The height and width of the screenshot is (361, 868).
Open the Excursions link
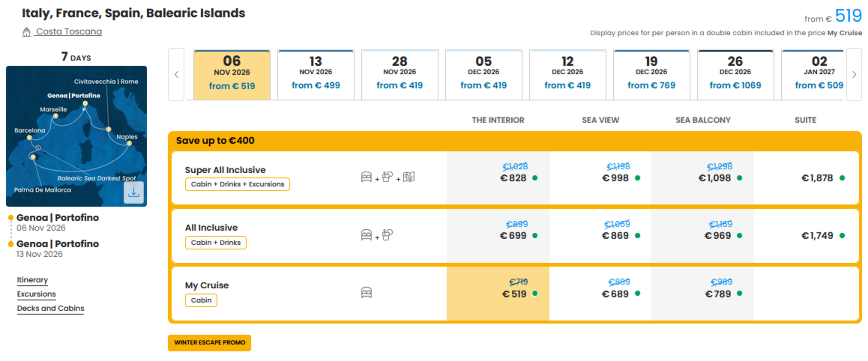[x=37, y=294]
